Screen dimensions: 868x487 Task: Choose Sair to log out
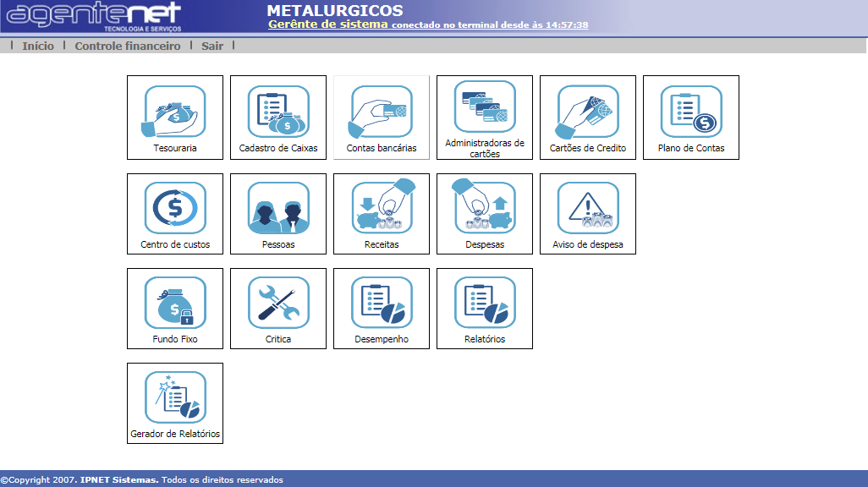tap(212, 46)
